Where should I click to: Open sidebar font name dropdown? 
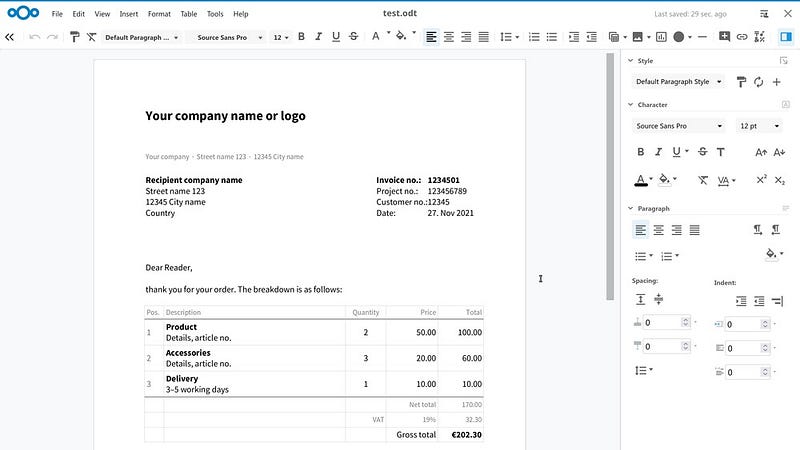[678, 126]
